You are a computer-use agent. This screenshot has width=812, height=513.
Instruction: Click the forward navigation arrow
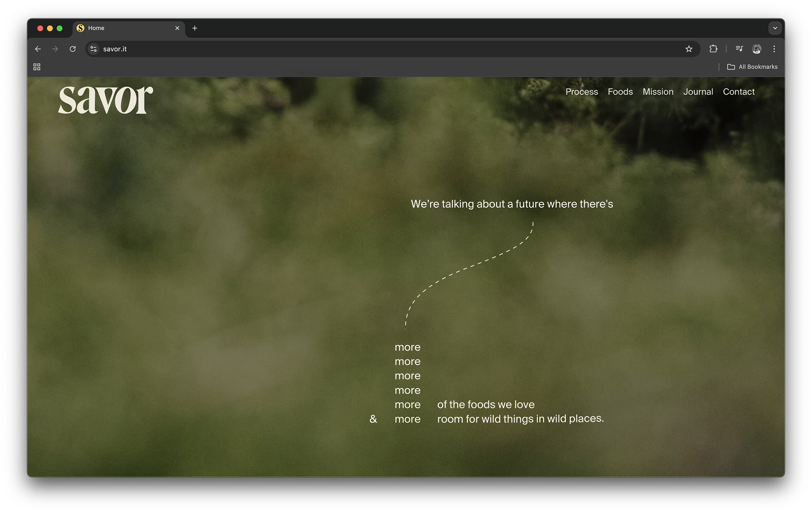[x=55, y=49]
